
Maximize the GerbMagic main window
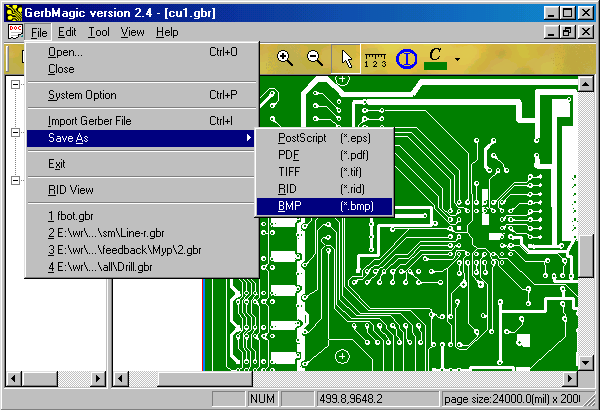567,13
